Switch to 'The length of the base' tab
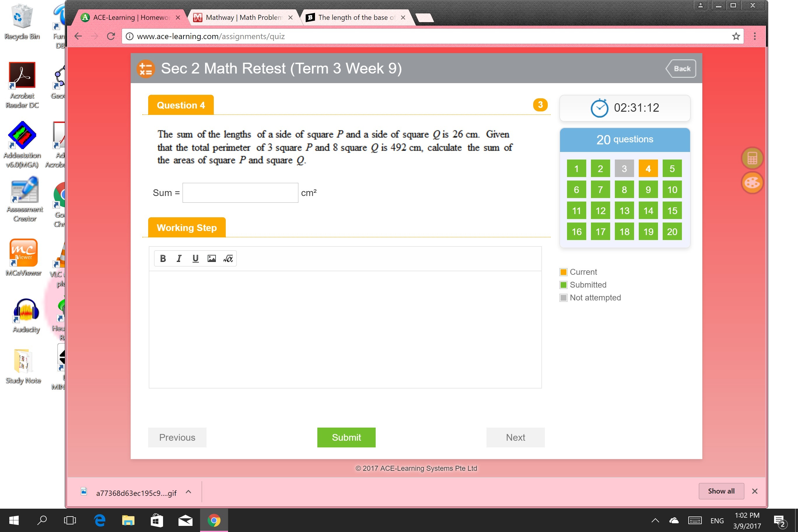798x532 pixels. pos(356,17)
